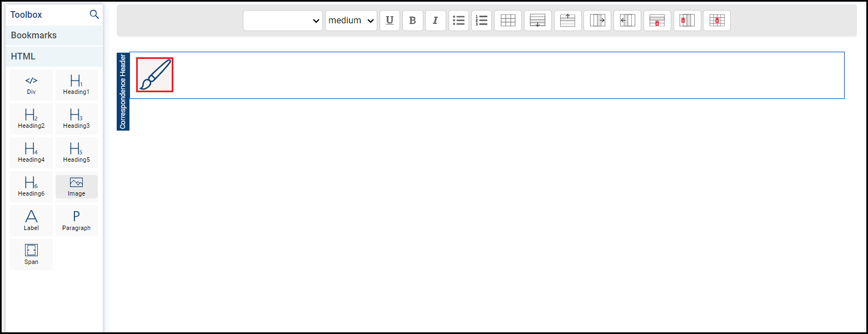Select the Span element tool
This screenshot has width=868, height=334.
(x=31, y=255)
